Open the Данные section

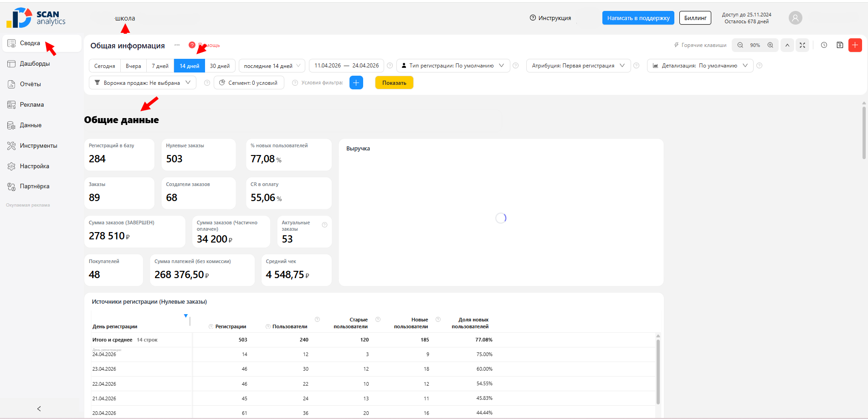click(x=31, y=125)
